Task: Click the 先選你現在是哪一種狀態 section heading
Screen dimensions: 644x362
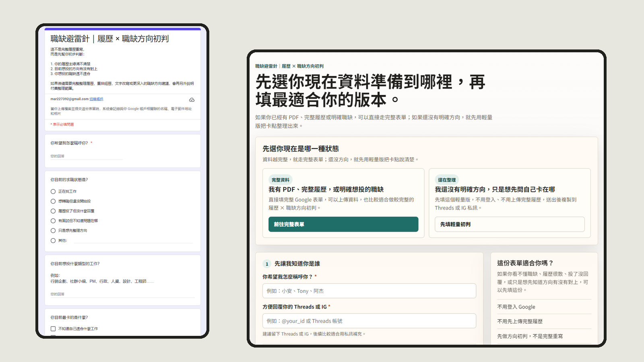Action: 301,149
